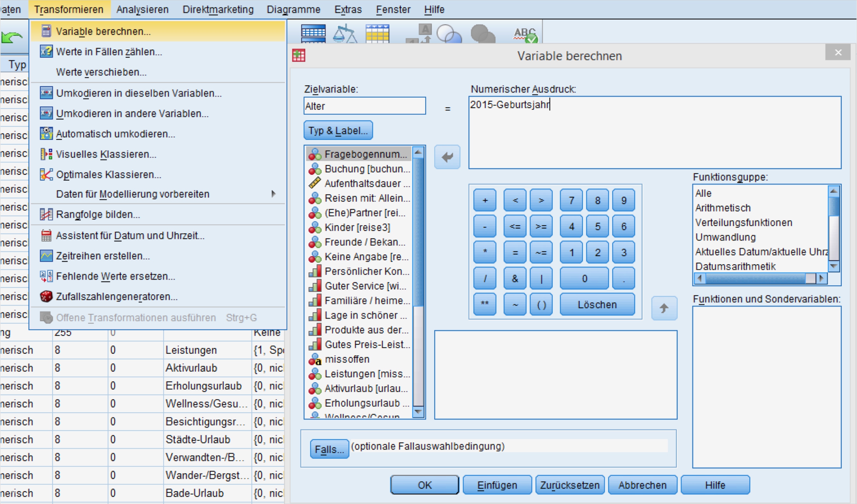
Task: Click the function insert up-arrow button
Action: pos(664,308)
